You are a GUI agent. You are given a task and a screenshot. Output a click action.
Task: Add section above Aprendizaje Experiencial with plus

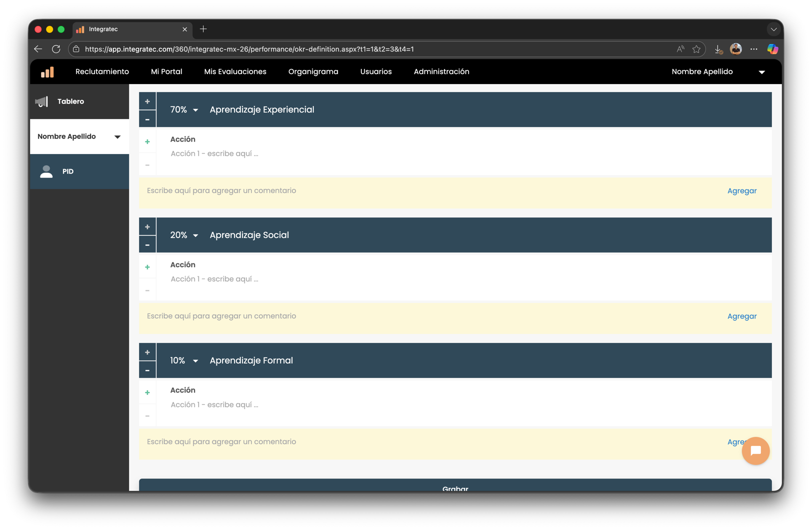pyautogui.click(x=147, y=101)
